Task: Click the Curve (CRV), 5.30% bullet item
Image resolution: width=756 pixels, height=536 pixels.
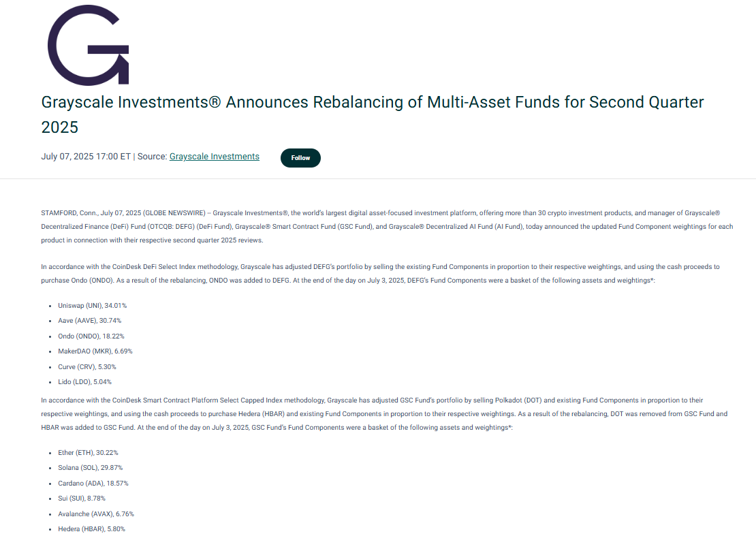Action: coord(87,366)
